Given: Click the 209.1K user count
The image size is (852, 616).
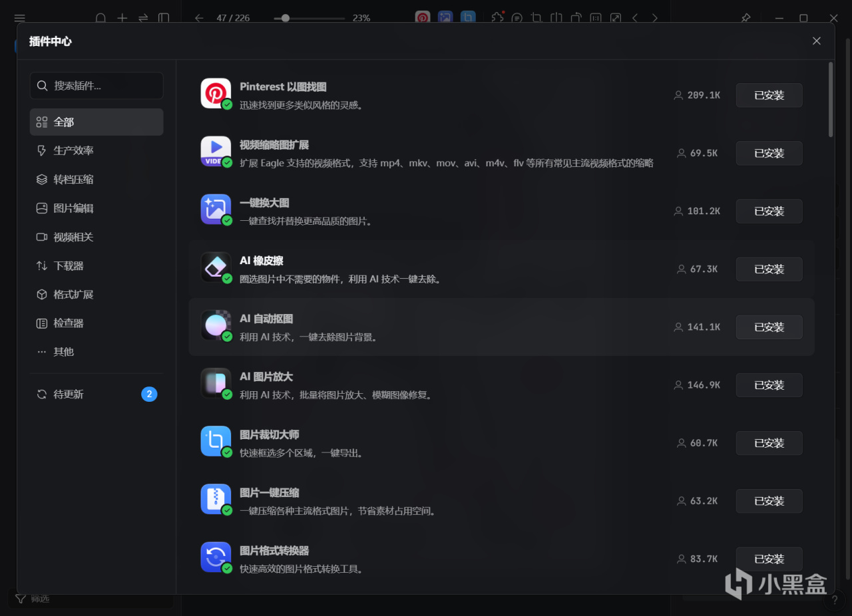Looking at the screenshot, I should [x=704, y=95].
